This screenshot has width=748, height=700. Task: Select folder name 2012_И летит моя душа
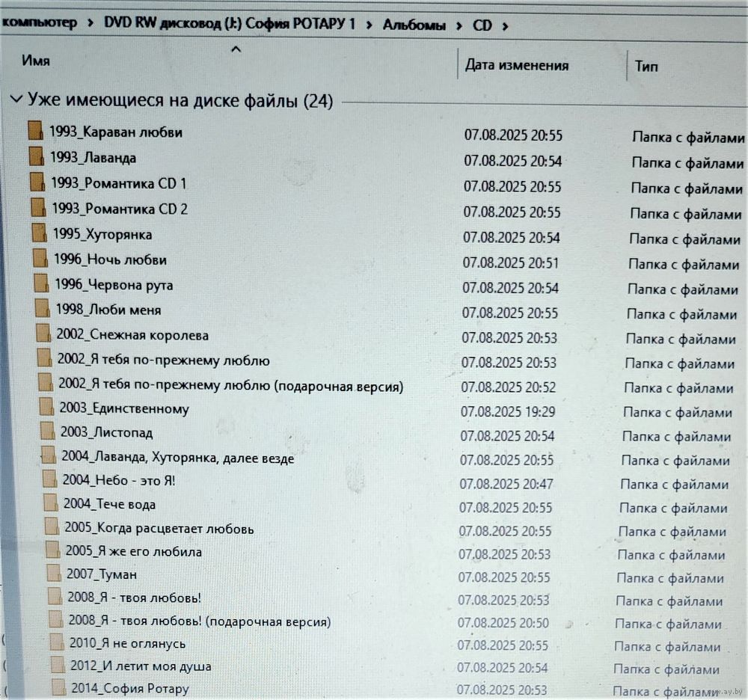click(141, 666)
